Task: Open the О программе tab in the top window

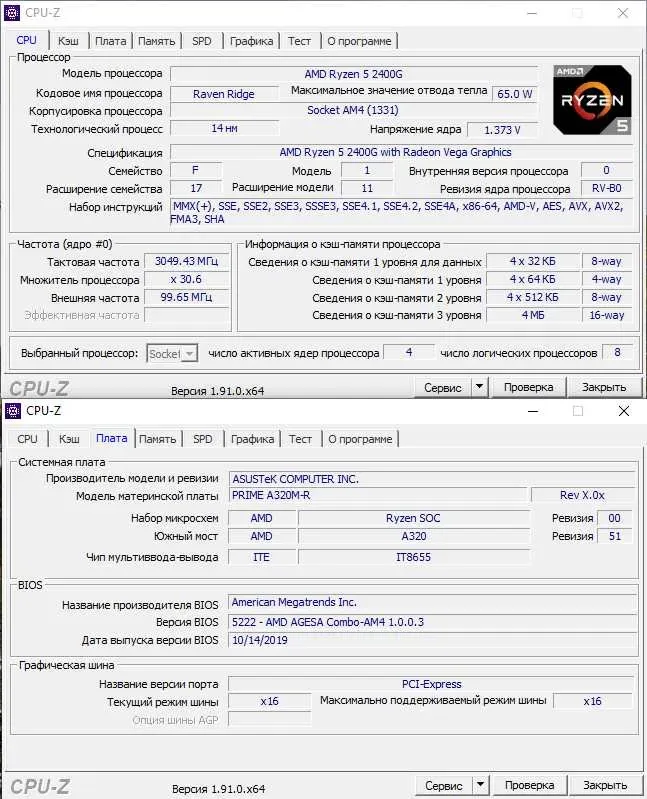Action: coord(359,41)
